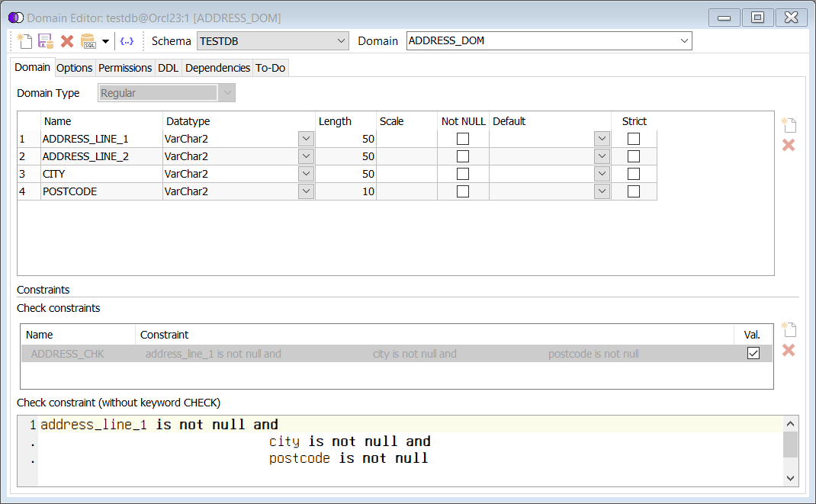Click the blue curly braces toolbar icon

click(x=127, y=41)
